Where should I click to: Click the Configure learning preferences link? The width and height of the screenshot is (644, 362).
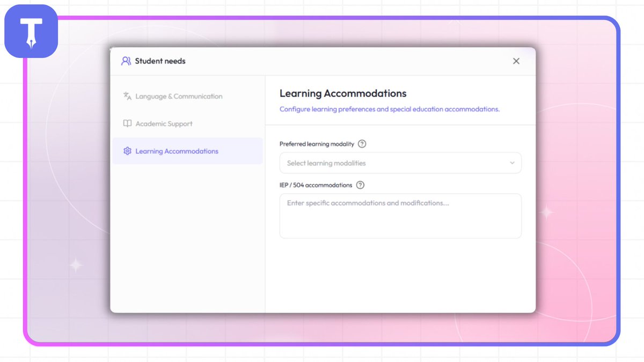click(389, 109)
